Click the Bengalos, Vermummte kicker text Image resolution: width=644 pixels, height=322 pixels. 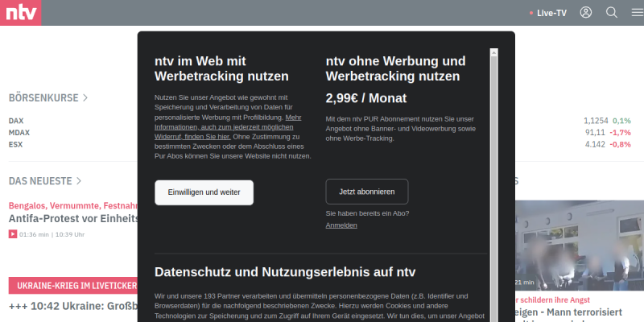click(x=73, y=205)
